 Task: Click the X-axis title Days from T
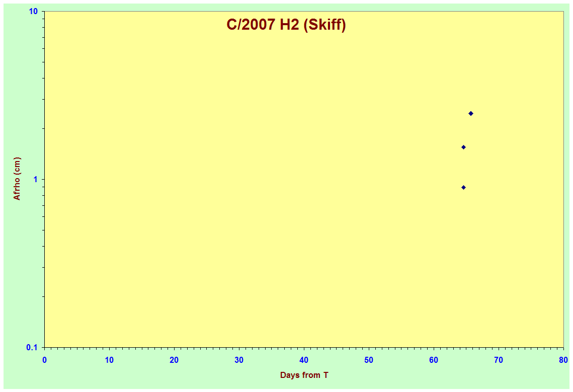pyautogui.click(x=304, y=375)
